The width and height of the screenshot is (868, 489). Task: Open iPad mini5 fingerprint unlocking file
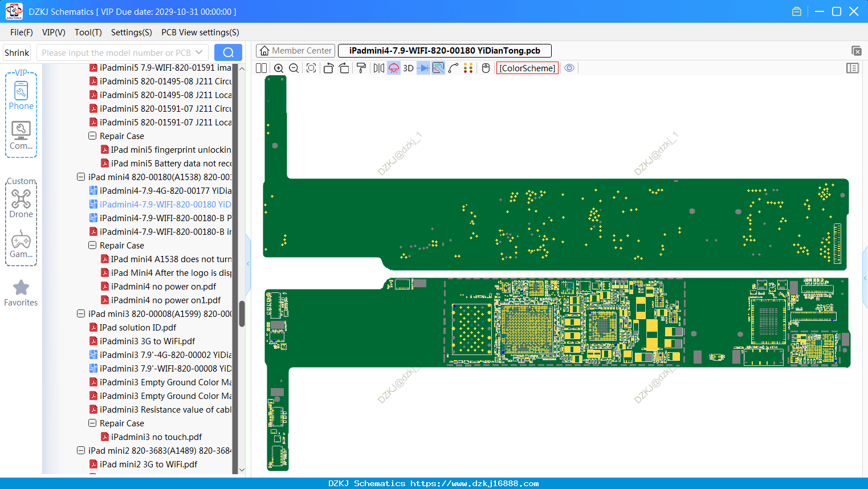166,150
